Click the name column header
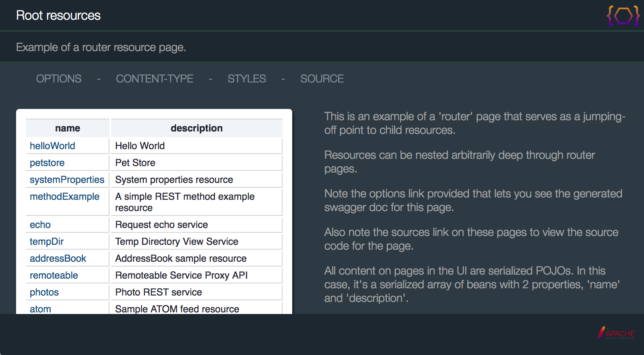The image size is (644, 355). tap(68, 128)
